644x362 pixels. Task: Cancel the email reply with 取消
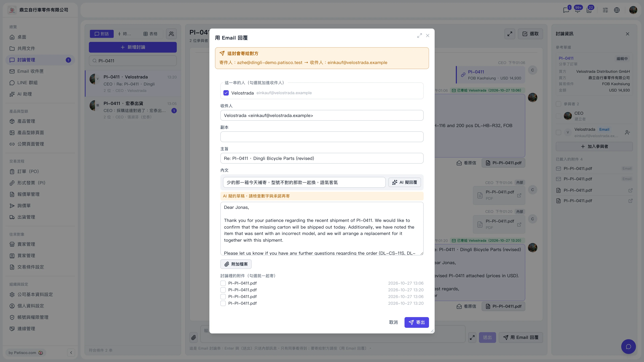pos(393,322)
